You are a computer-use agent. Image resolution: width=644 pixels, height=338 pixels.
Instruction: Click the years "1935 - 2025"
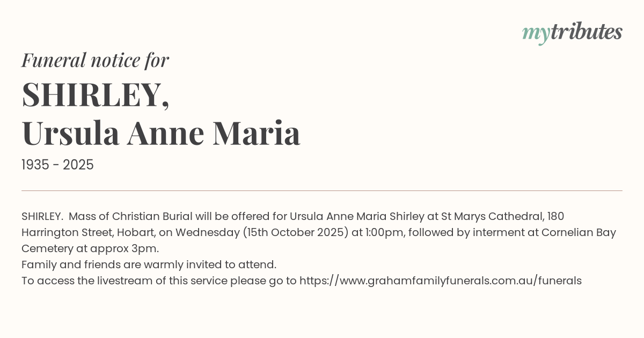click(x=57, y=165)
